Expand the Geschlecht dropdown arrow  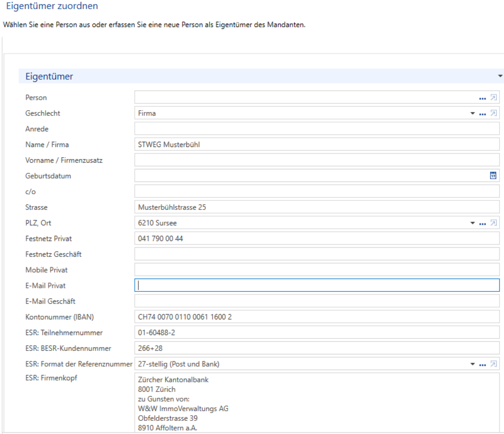point(472,113)
